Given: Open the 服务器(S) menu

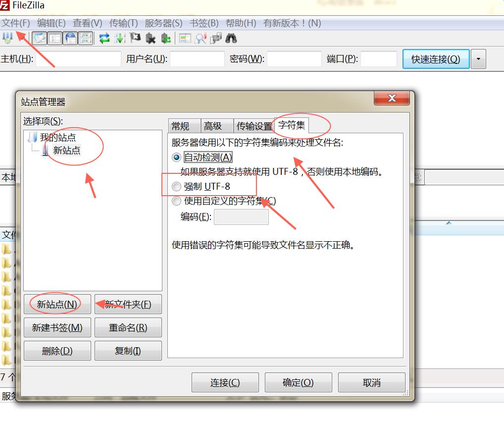Looking at the screenshot, I should tap(163, 23).
